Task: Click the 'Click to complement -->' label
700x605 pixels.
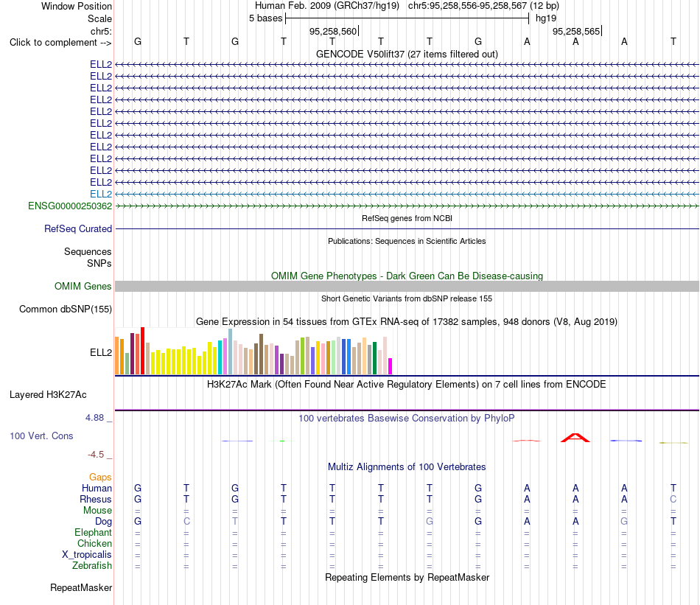Action: [60, 43]
